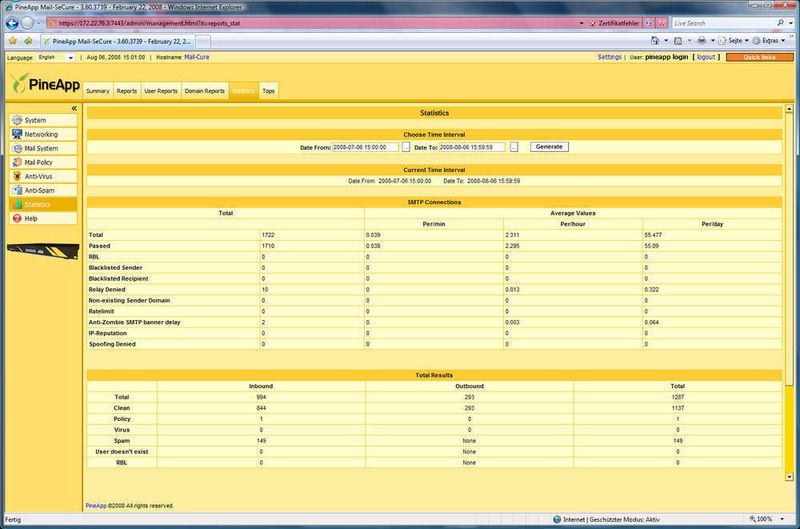
Task: Click the PineApp logo
Action: [45, 84]
